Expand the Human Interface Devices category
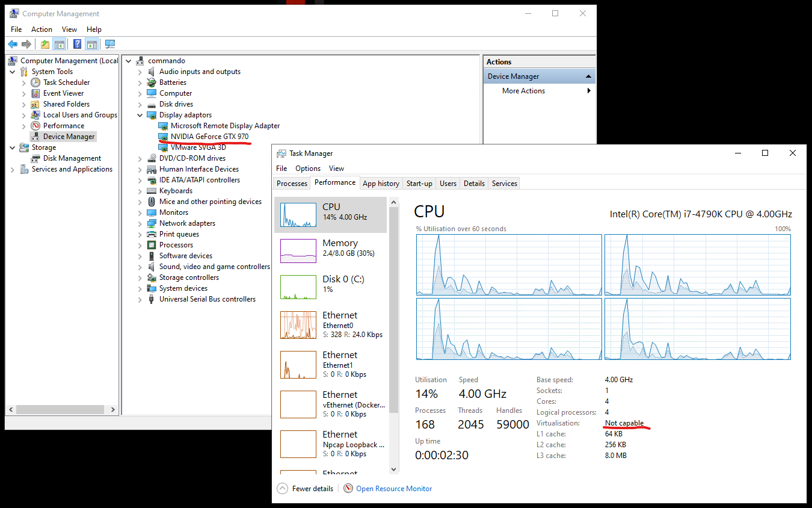812x508 pixels. (140, 169)
